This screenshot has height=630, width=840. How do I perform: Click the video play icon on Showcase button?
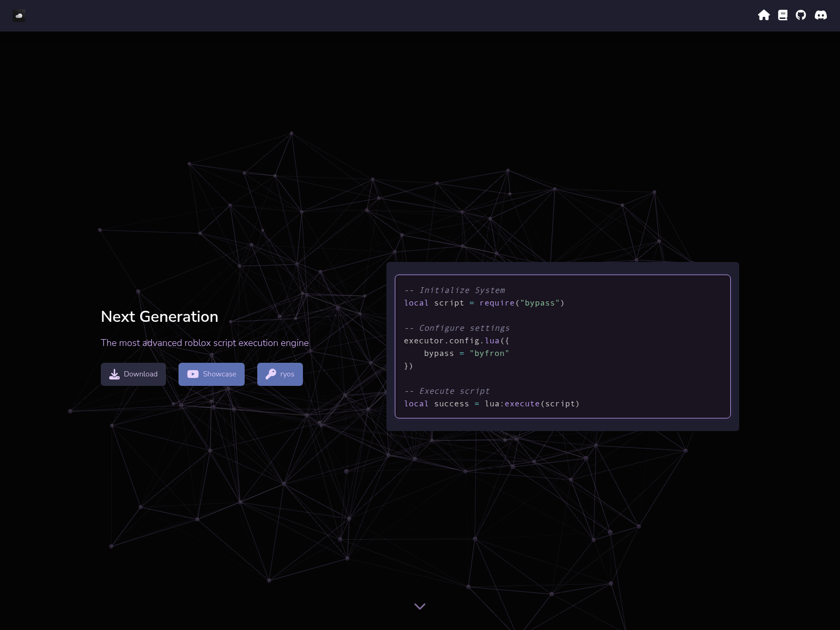coord(192,374)
